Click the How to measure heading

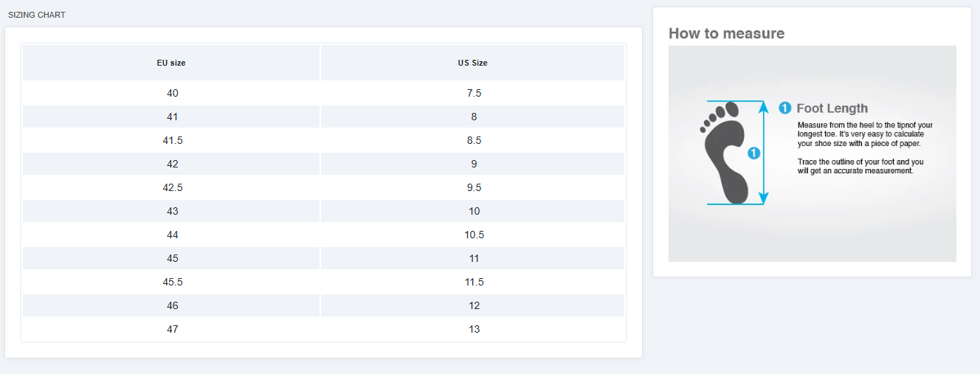(726, 33)
